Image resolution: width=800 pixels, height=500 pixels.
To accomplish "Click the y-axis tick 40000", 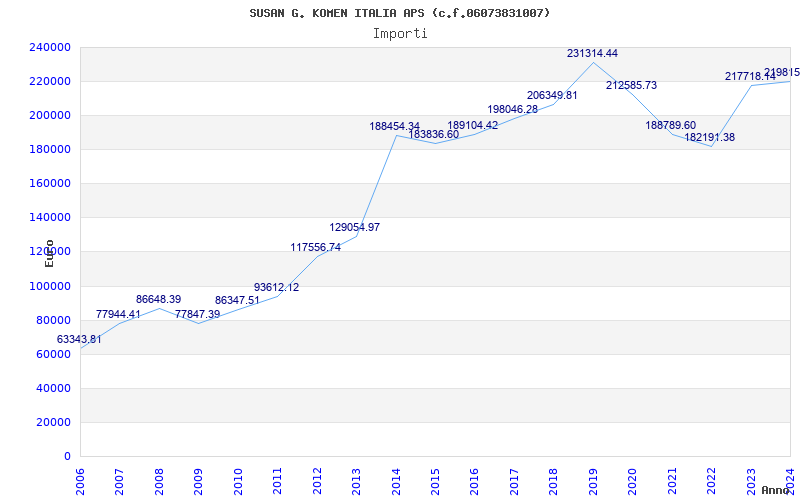I will 56,388.
